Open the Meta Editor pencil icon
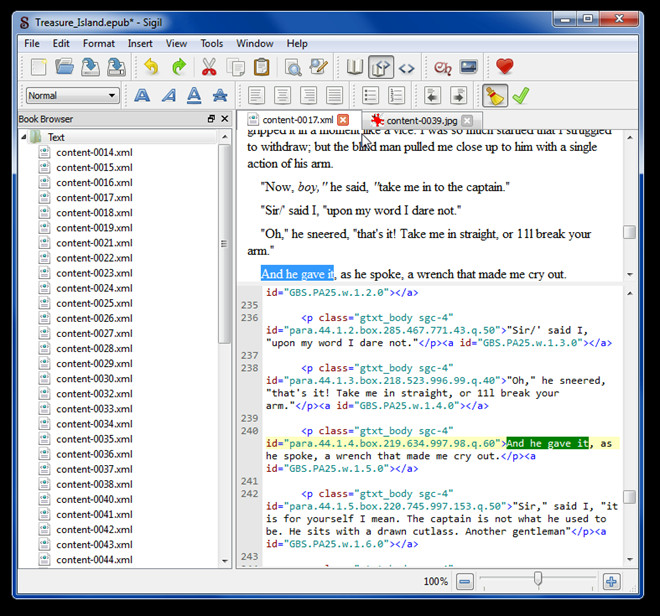Image resolution: width=660 pixels, height=616 pixels. (x=319, y=67)
